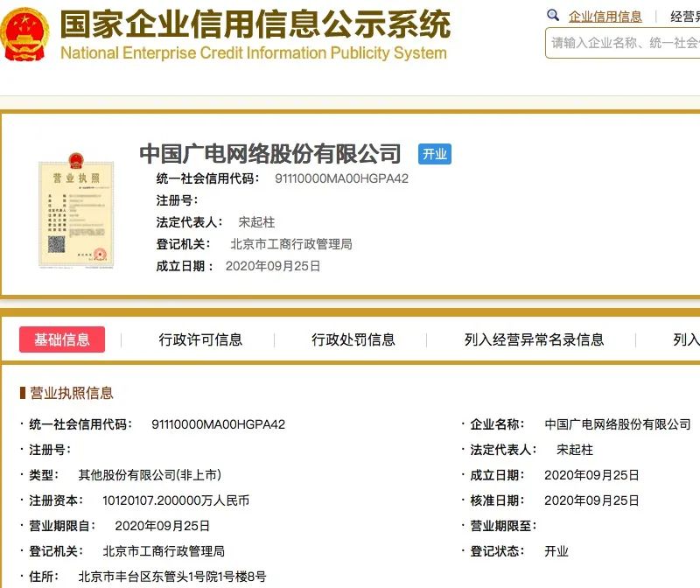Click the cut-off 经营 link at top right
The width and height of the screenshot is (700, 588).
(684, 16)
